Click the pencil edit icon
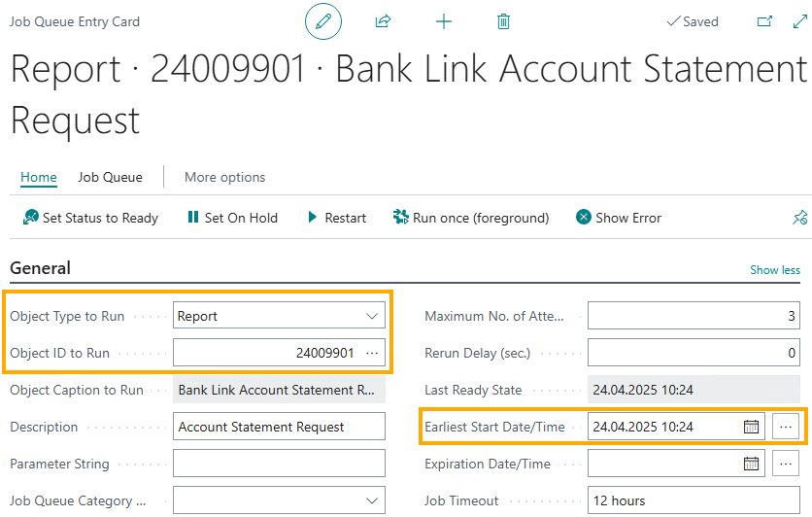The width and height of the screenshot is (812, 517). [323, 21]
